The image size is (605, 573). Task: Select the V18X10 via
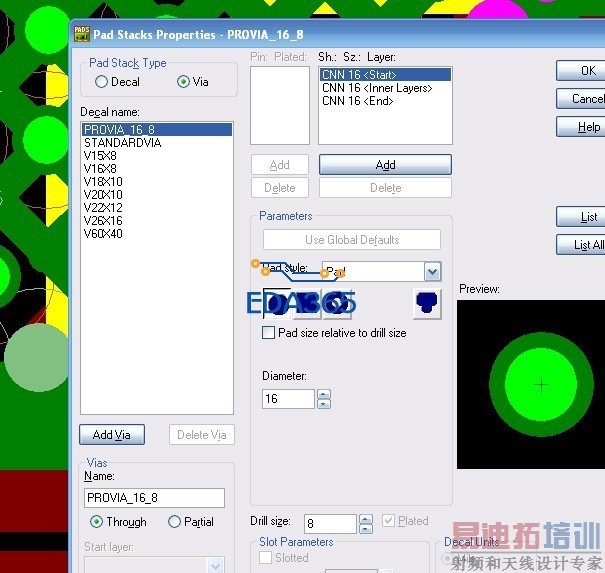click(157, 181)
